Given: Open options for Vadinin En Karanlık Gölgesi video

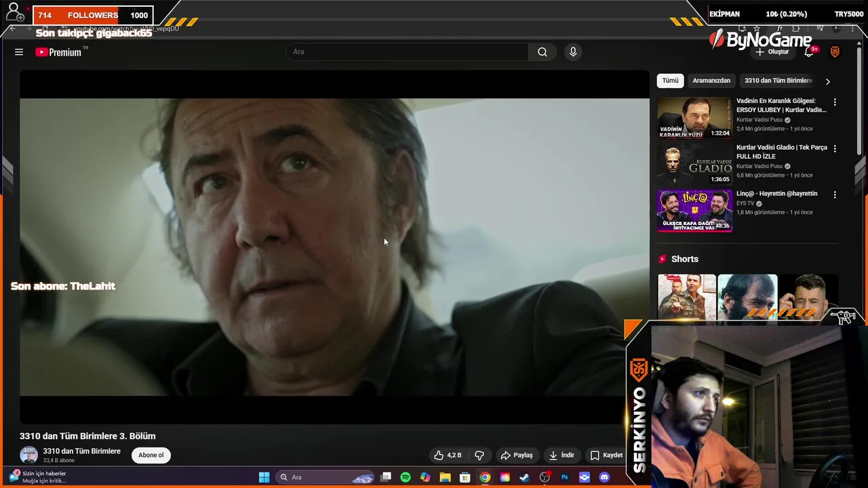Looking at the screenshot, I should click(835, 102).
